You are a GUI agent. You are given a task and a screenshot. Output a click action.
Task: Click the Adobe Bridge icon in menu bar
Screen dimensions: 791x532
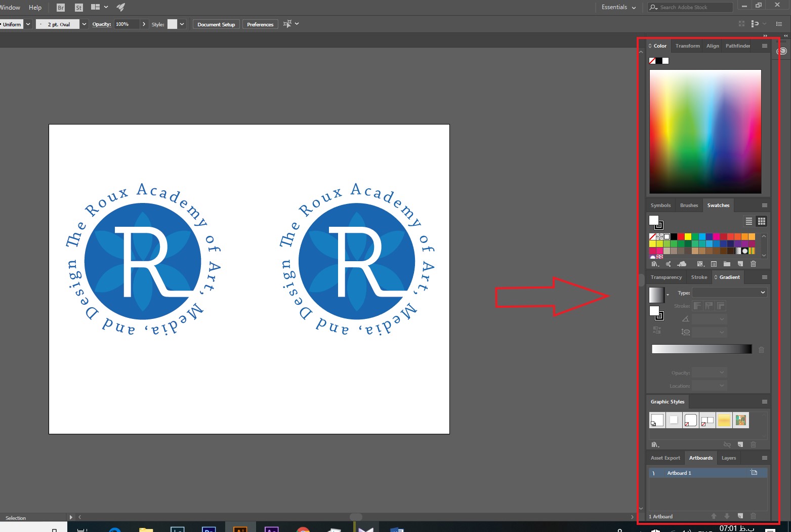(x=61, y=7)
